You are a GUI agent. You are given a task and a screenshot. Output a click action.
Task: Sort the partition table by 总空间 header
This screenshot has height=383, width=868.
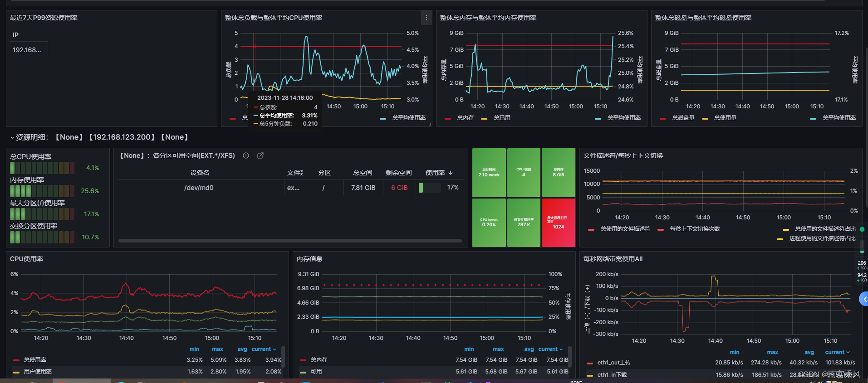(363, 173)
